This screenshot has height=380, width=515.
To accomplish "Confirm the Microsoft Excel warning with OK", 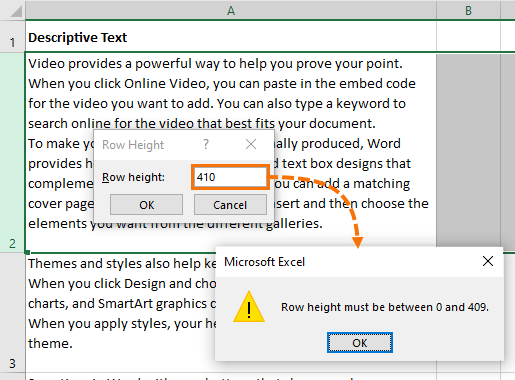I will [x=360, y=343].
